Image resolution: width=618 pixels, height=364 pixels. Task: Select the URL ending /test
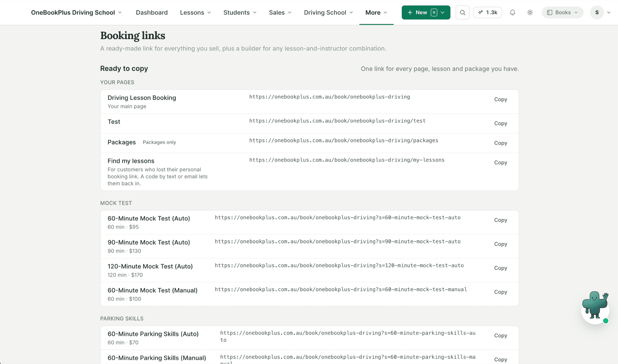[337, 121]
